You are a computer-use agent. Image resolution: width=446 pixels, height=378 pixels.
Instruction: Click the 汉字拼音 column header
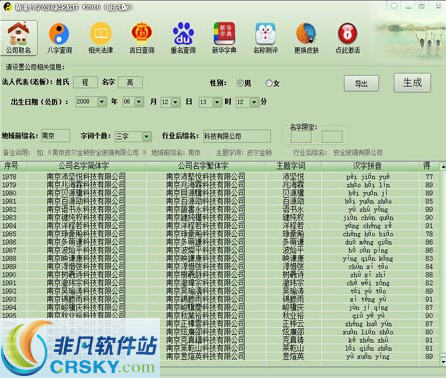[x=367, y=166]
